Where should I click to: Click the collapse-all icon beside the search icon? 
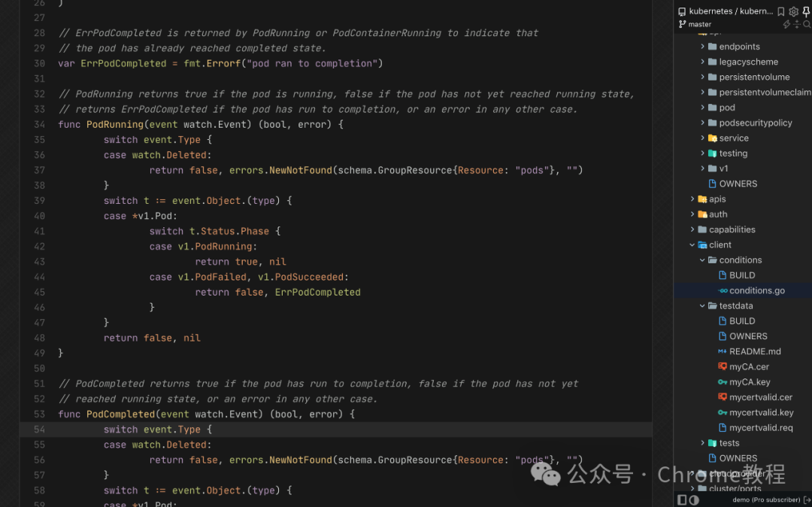point(797,24)
